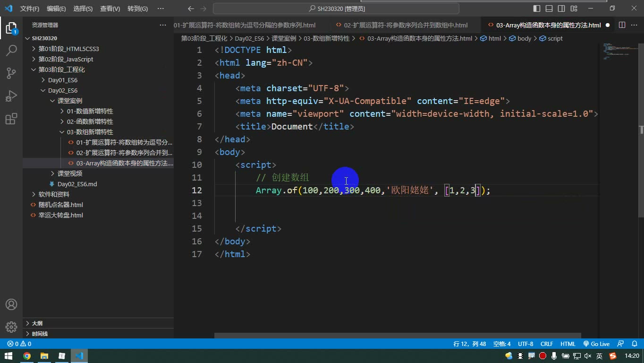Viewport: 644px width, 363px height.
Task: Change encoding via UTF-8 status item
Action: coord(525,344)
